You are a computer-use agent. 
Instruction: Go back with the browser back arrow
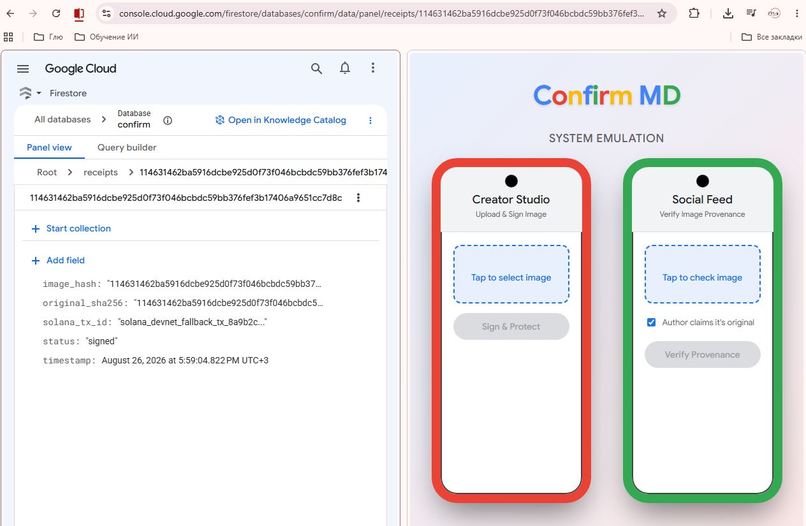(10, 13)
